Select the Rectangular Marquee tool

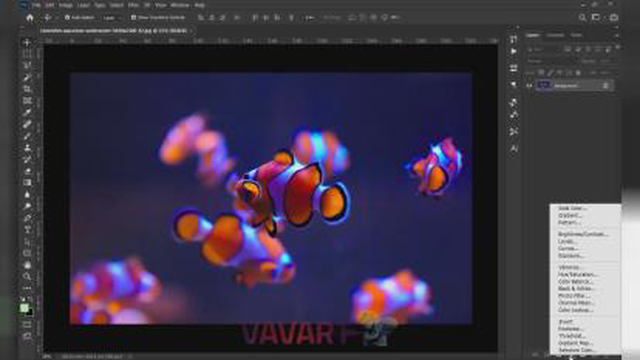click(27, 54)
